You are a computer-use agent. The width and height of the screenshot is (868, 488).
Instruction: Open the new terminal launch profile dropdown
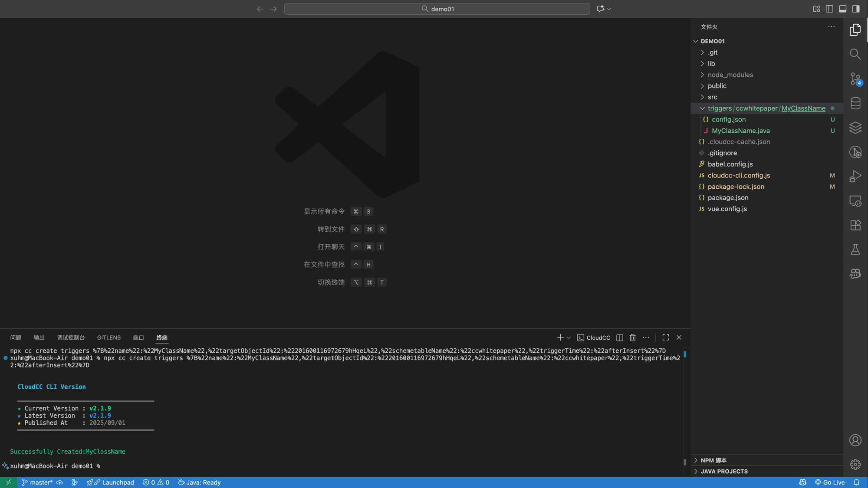[569, 337]
